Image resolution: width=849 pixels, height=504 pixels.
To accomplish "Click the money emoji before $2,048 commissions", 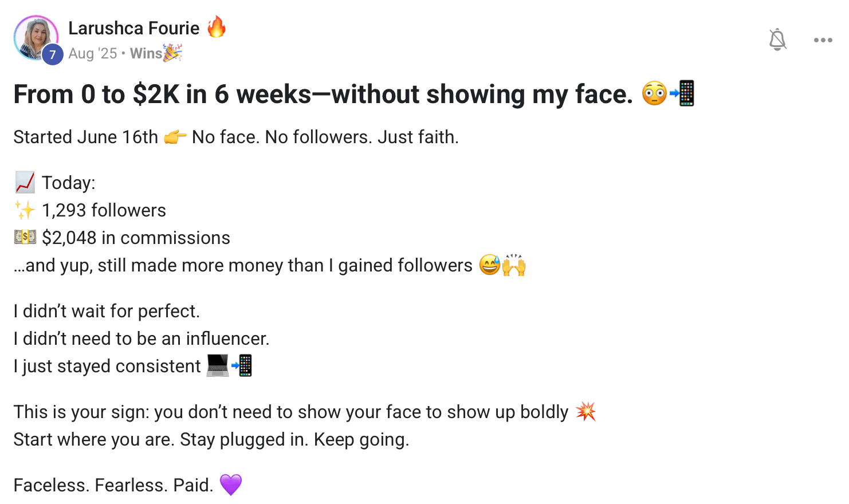I will tap(25, 238).
